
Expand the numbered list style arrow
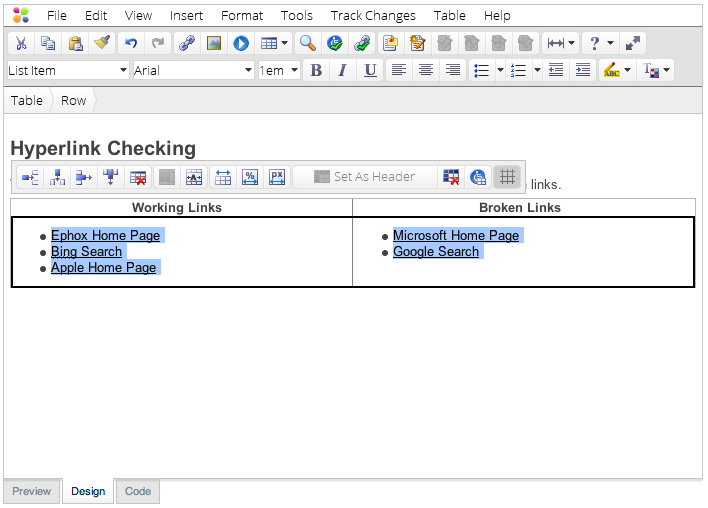537,70
